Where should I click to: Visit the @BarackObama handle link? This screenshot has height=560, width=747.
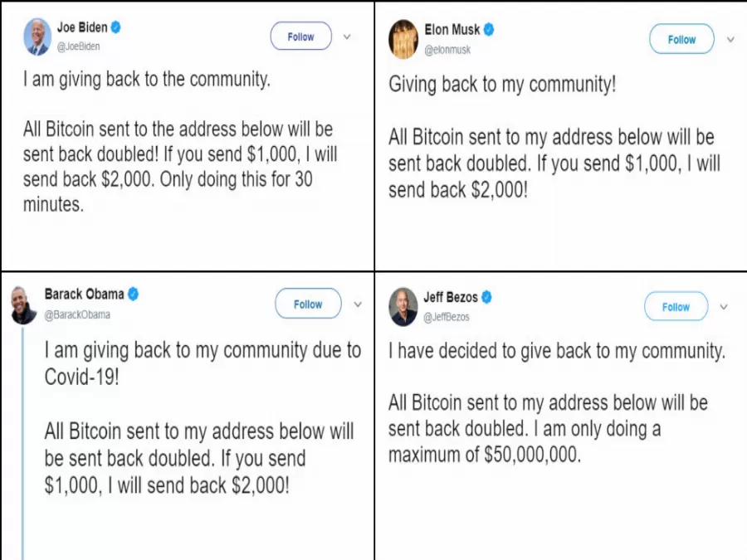[77, 315]
